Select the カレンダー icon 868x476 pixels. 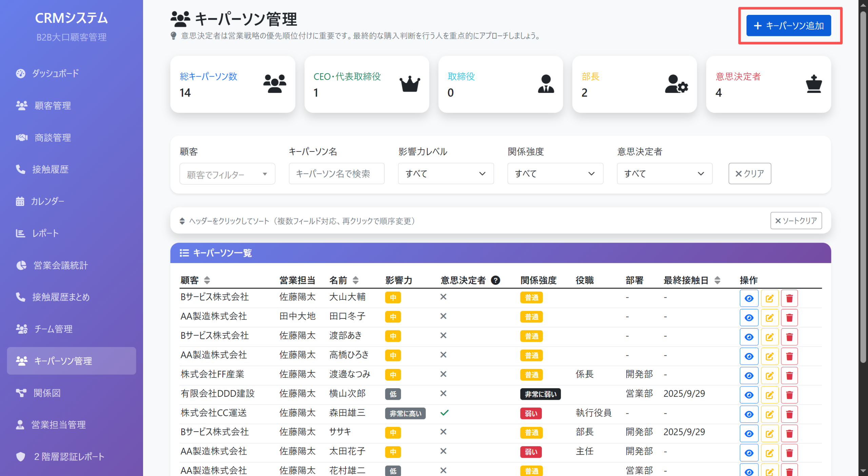pyautogui.click(x=20, y=201)
